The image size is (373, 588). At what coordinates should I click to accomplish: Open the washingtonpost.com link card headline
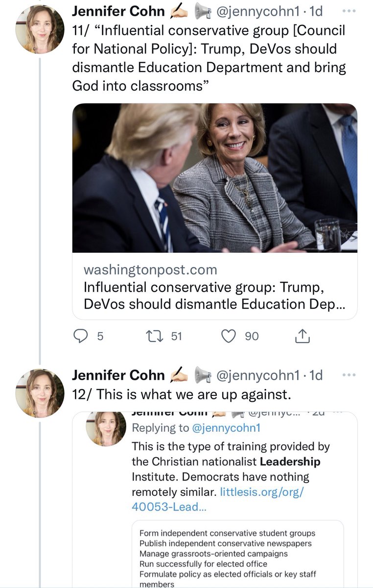pos(214,295)
